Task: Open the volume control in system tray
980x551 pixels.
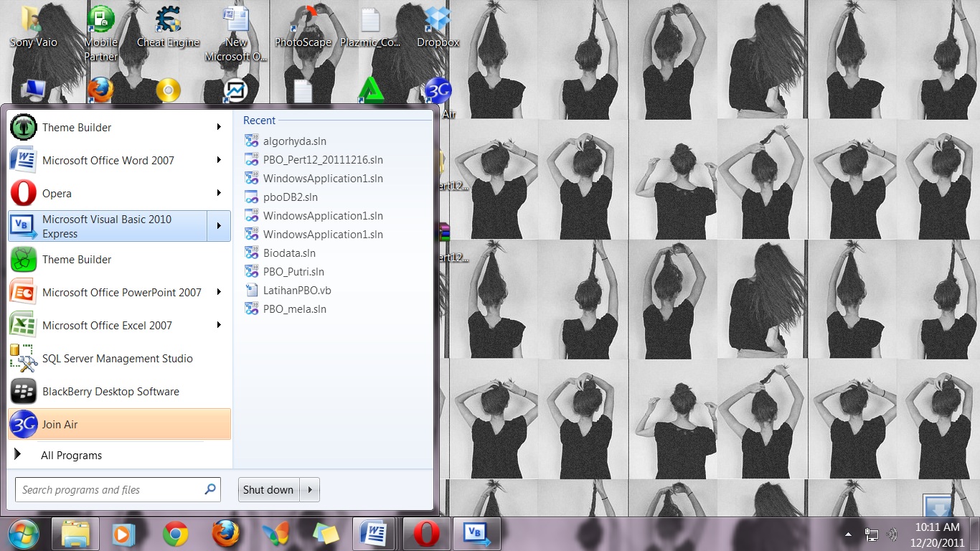Action: (892, 534)
